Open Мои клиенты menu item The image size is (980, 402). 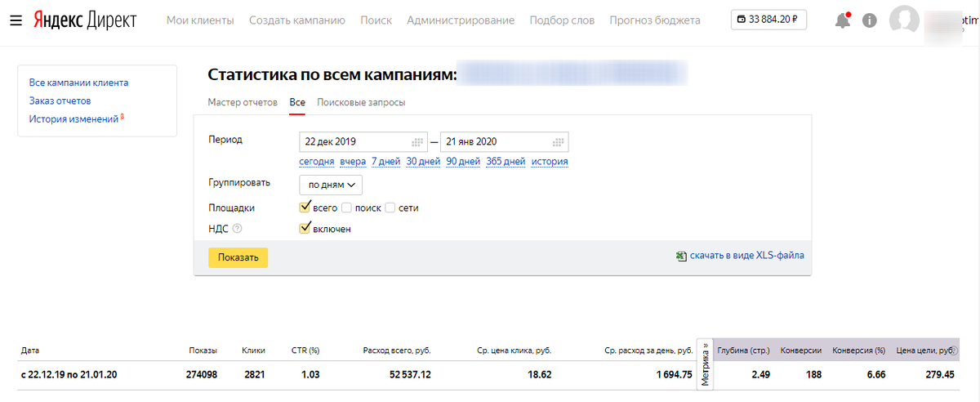[200, 20]
